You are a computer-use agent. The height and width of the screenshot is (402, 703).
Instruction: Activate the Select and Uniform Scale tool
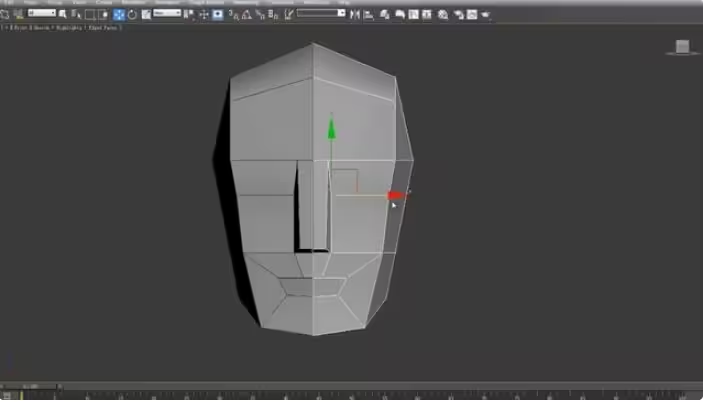click(146, 14)
